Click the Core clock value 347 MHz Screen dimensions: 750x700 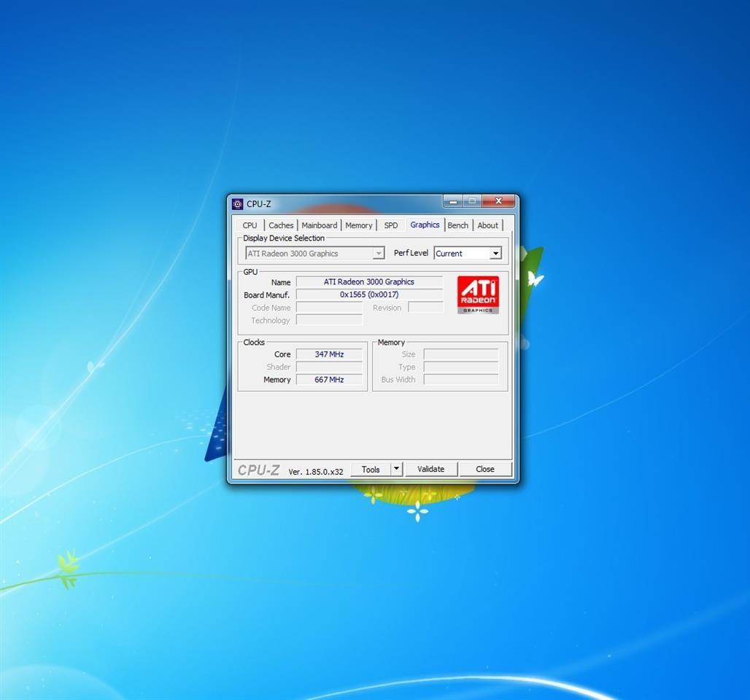pyautogui.click(x=329, y=354)
